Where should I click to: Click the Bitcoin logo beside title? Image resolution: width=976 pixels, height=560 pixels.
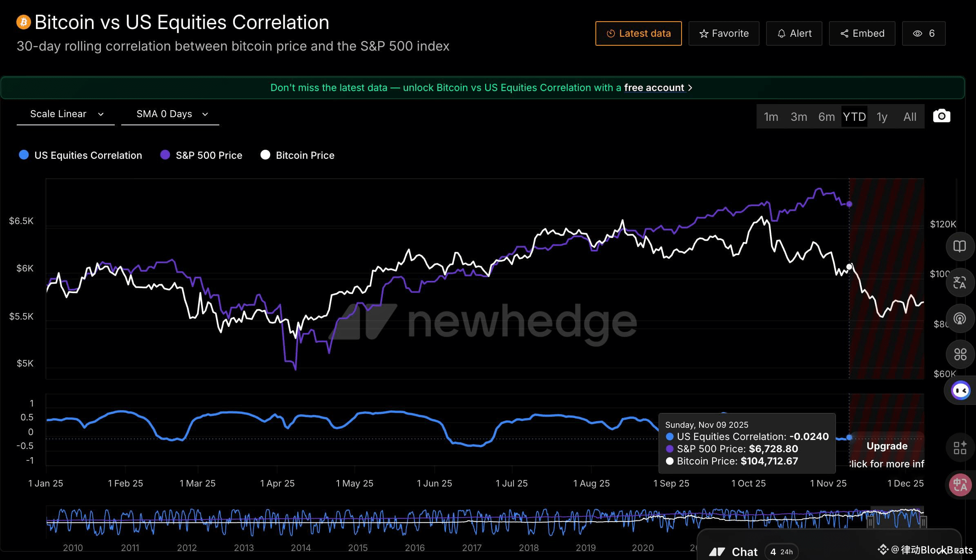pyautogui.click(x=23, y=22)
